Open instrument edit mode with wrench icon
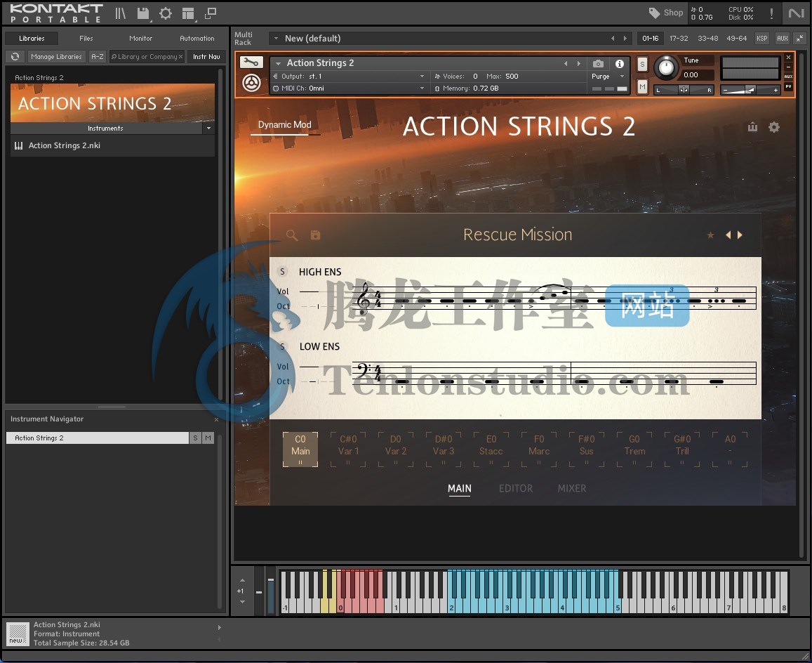This screenshot has width=812, height=663. [251, 63]
